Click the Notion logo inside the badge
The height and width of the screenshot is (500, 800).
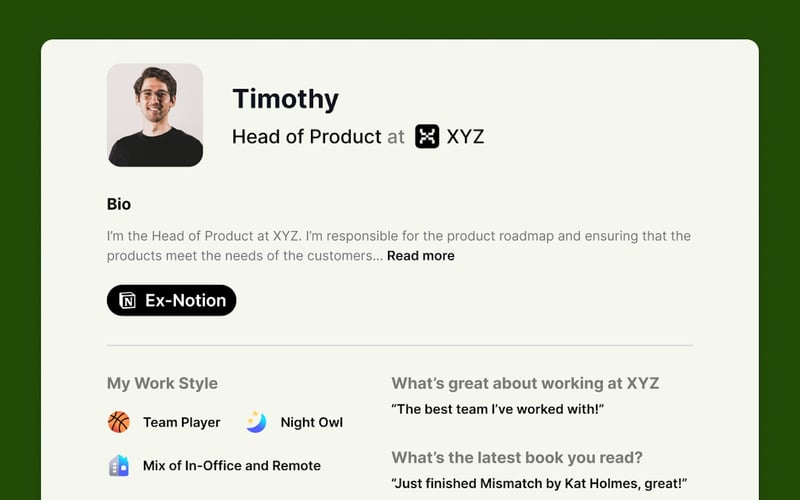point(127,300)
